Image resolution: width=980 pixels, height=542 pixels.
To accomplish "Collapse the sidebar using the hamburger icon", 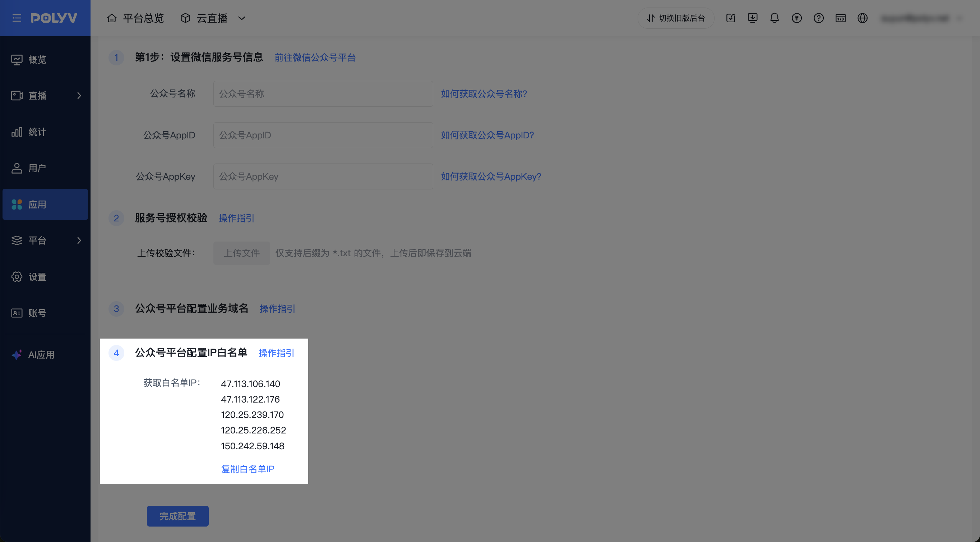I will click(17, 18).
